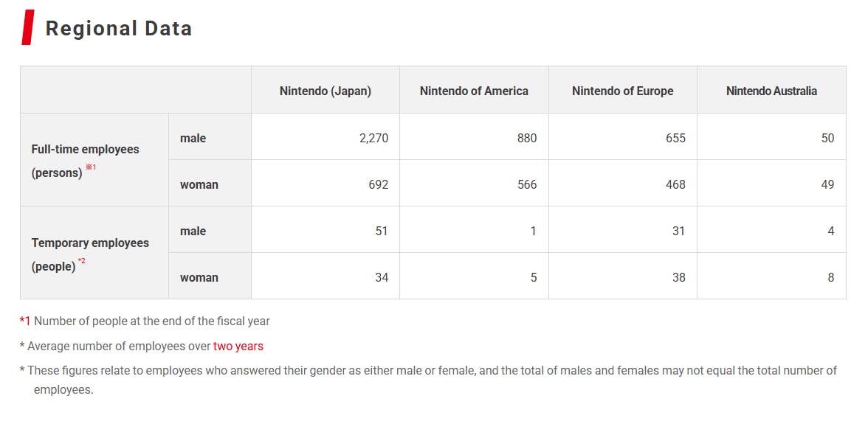Click the ※1 superscript after (persons)
Image resolution: width=868 pixels, height=421 pixels.
click(91, 167)
